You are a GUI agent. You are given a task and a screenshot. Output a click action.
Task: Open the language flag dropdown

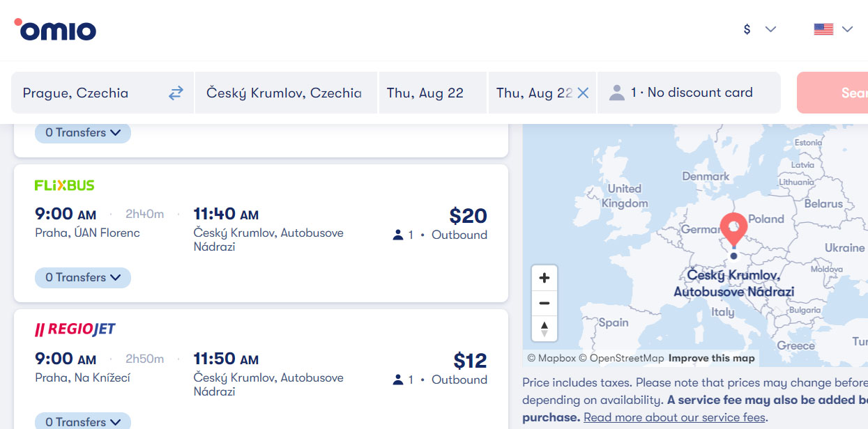(x=833, y=29)
